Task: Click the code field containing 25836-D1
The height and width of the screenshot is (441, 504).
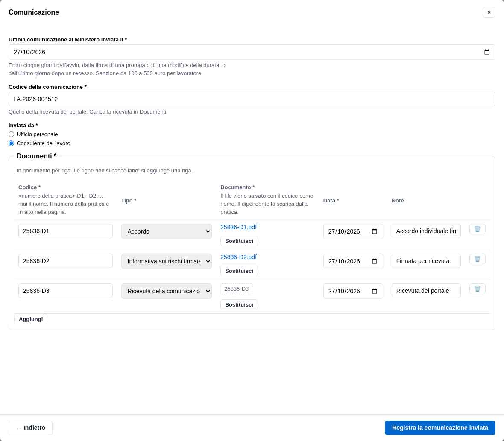Action: tap(66, 231)
